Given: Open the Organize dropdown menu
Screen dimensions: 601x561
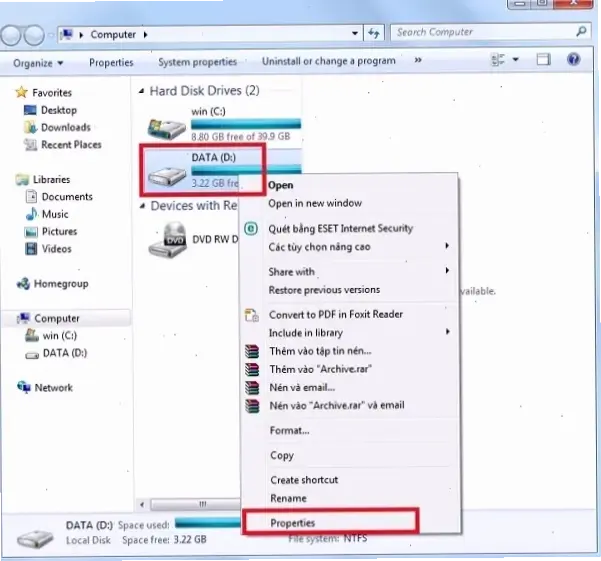Looking at the screenshot, I should 38,62.
